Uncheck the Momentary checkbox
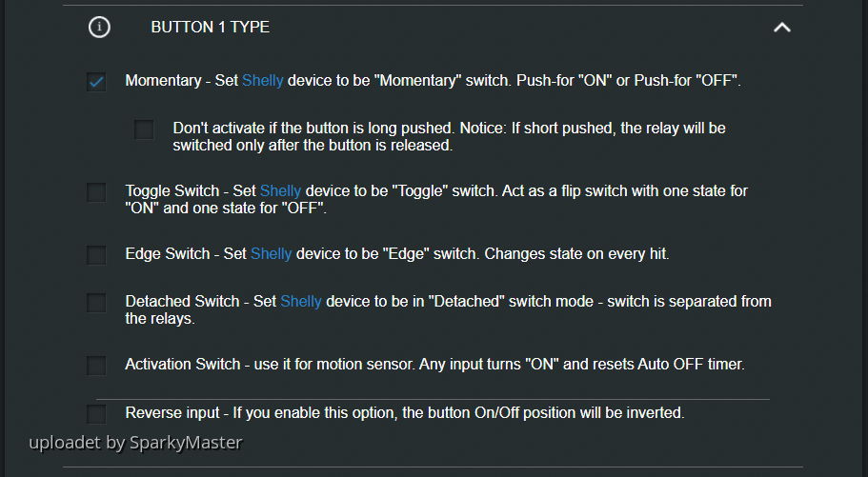 (96, 82)
